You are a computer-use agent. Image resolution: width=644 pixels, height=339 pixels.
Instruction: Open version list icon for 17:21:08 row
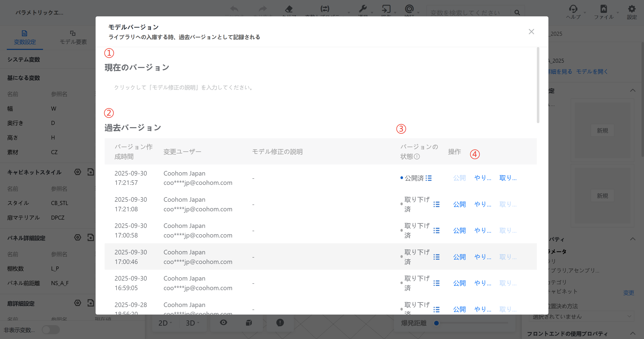(x=436, y=204)
